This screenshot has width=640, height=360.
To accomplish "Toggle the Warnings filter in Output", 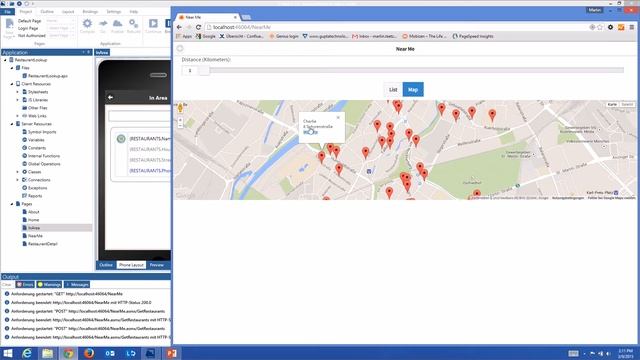I will pos(49,284).
